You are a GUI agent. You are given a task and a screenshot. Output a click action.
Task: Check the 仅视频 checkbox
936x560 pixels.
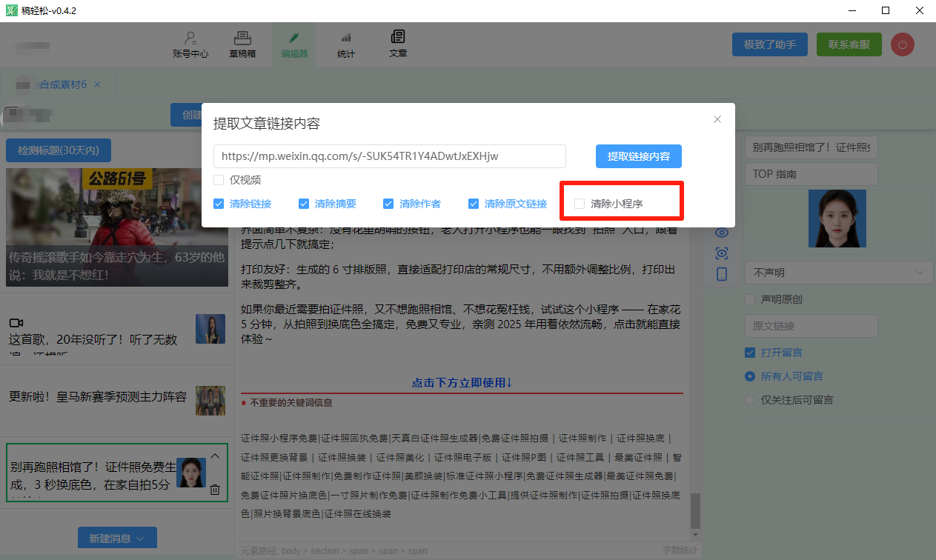click(x=219, y=180)
